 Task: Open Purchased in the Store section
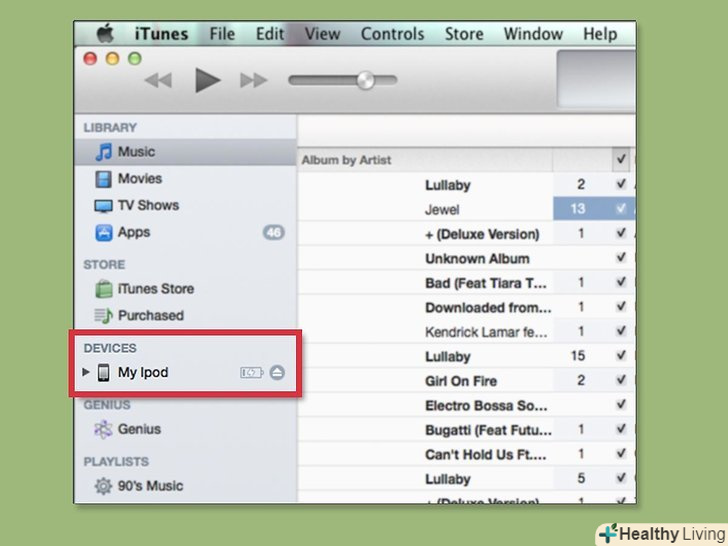(x=186, y=316)
